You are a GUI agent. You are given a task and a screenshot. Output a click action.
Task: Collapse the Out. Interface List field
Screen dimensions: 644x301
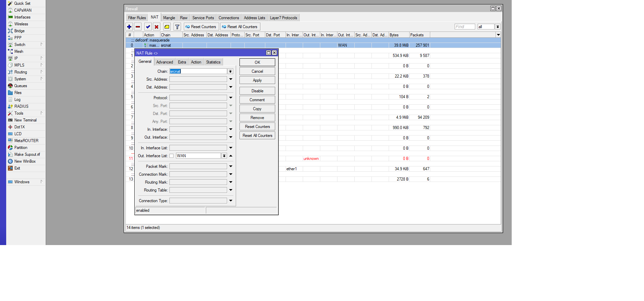tap(231, 156)
